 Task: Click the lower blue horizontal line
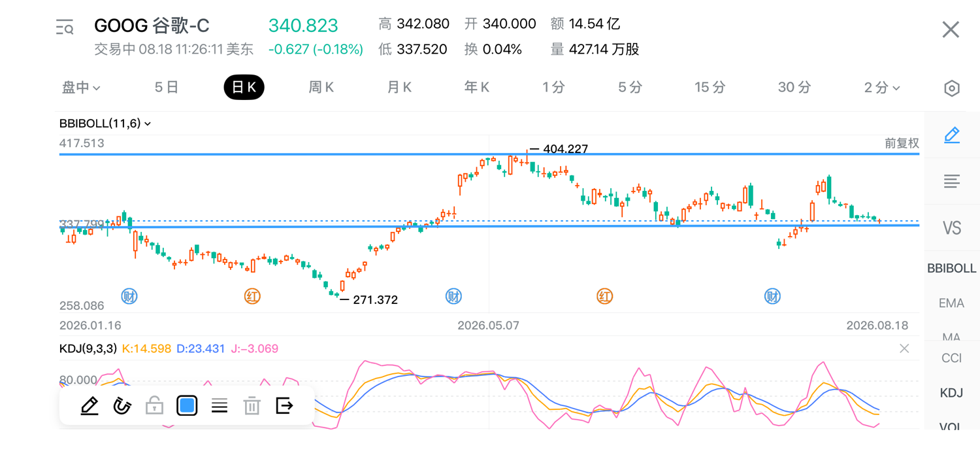click(489, 225)
